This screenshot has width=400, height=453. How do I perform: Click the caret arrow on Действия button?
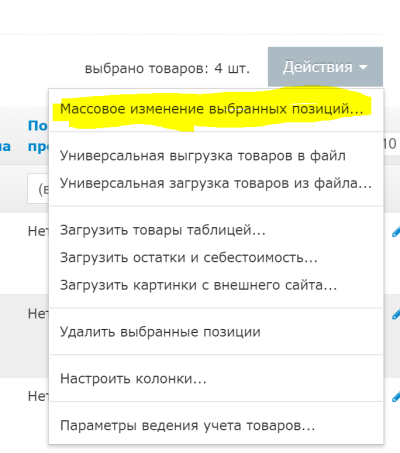[x=363, y=67]
